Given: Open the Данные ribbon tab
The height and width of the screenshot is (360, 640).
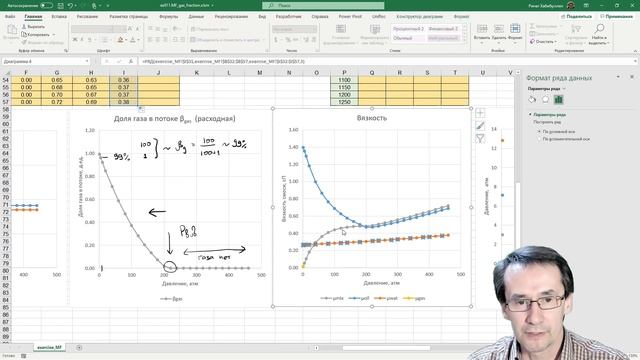Looking at the screenshot, I should click(196, 16).
